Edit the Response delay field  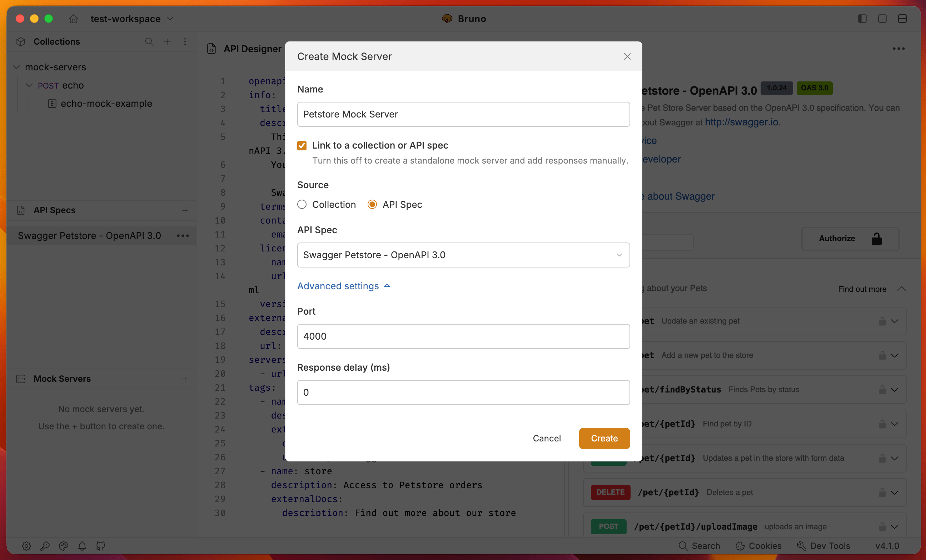click(463, 392)
